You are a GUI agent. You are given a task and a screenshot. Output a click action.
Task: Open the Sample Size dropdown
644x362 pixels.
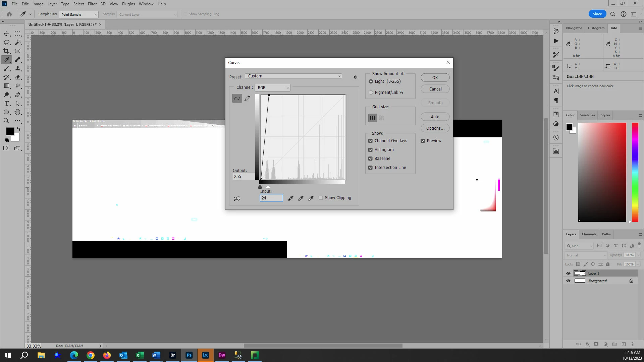tap(79, 14)
